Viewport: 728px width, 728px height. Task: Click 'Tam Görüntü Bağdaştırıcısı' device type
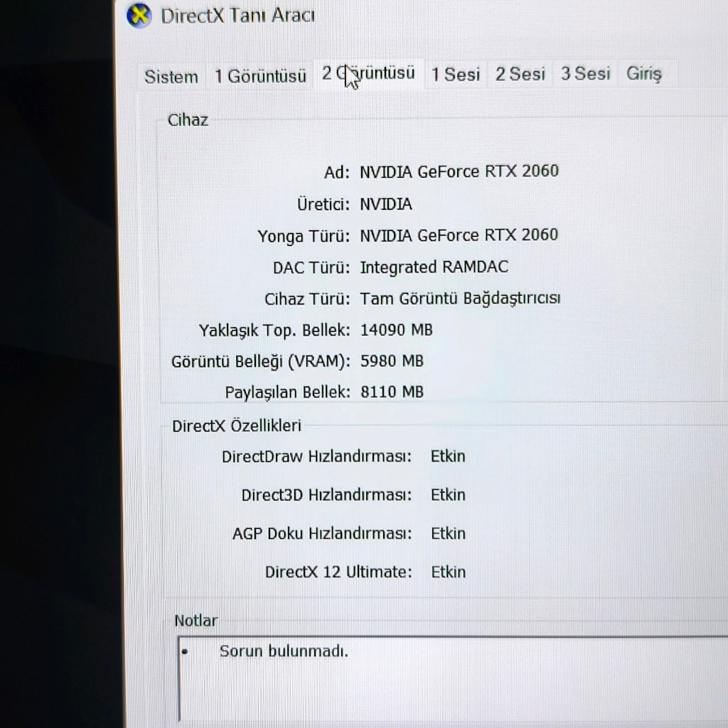pyautogui.click(x=460, y=299)
